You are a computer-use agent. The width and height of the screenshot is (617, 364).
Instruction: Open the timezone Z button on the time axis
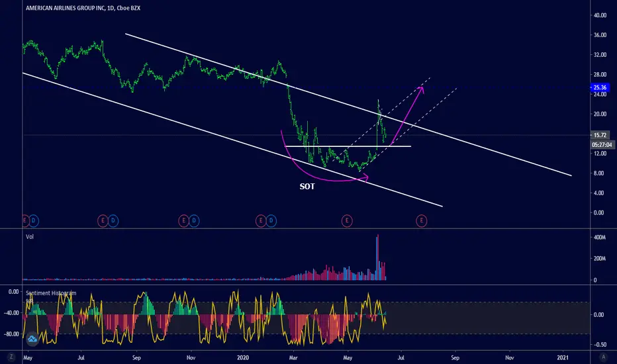pyautogui.click(x=11, y=357)
